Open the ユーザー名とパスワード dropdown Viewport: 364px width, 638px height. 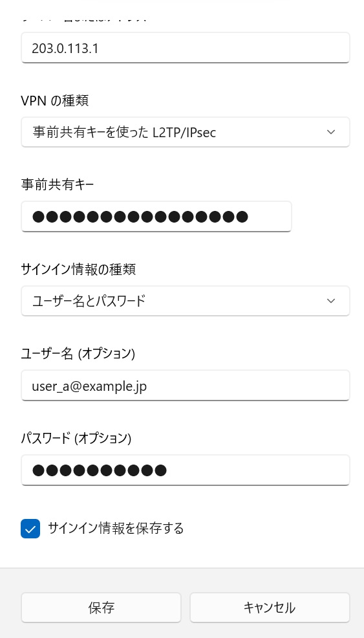tap(186, 301)
